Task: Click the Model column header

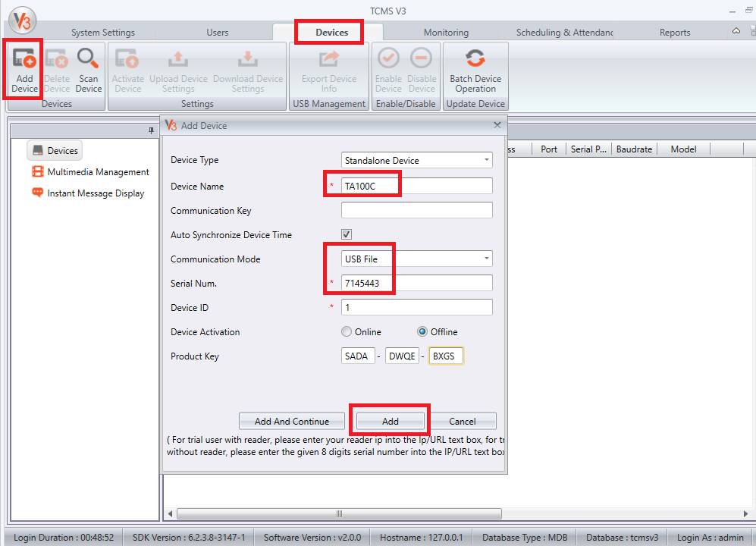Action: 684,149
